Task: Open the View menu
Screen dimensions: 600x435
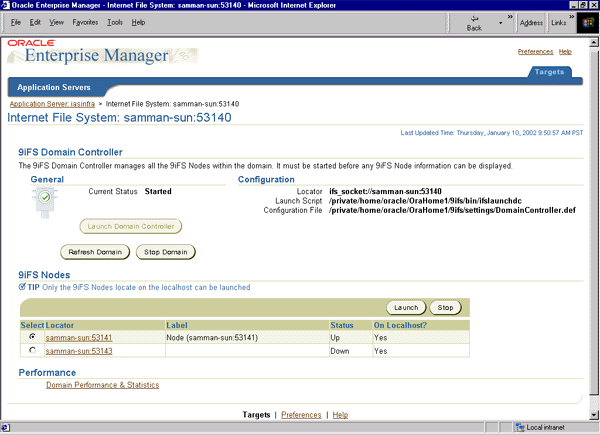Action: click(x=56, y=22)
